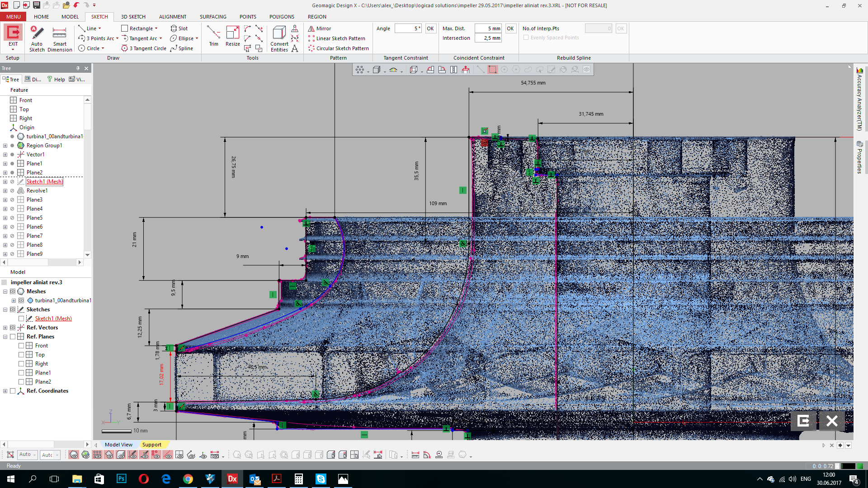
Task: Collapse the Meshes node
Action: 5,291
